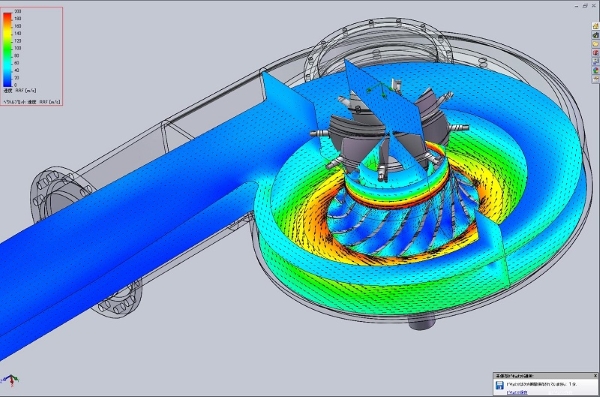The image size is (600, 397).
Task: Click the notification message text in popup
Action: [x=541, y=384]
